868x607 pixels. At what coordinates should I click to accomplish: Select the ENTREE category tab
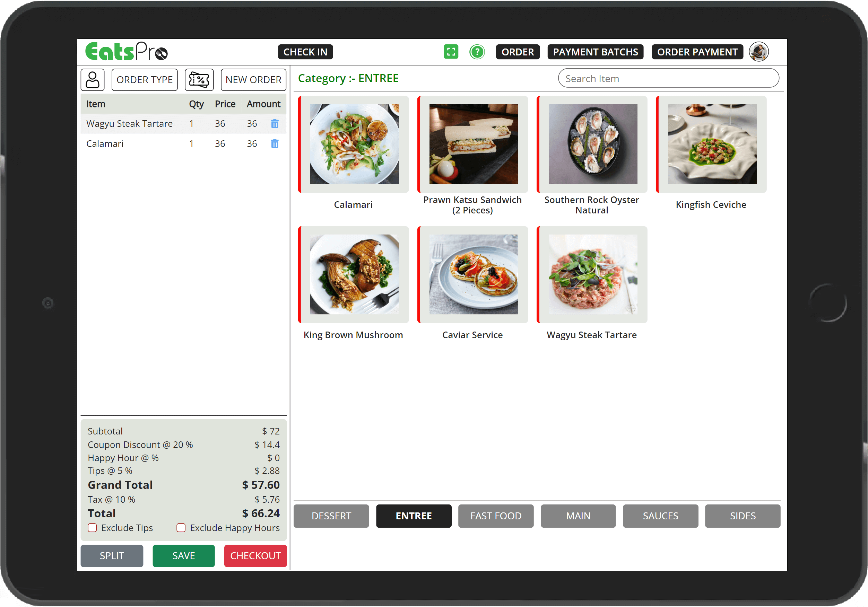(414, 516)
